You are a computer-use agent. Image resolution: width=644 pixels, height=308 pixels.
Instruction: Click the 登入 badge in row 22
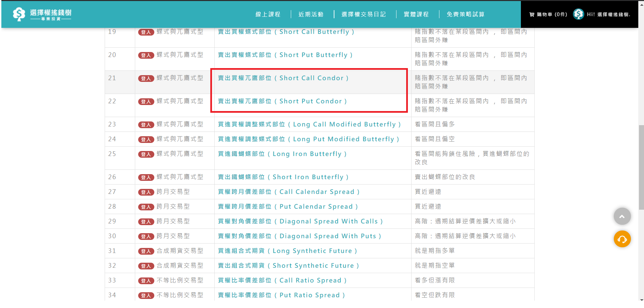(146, 102)
